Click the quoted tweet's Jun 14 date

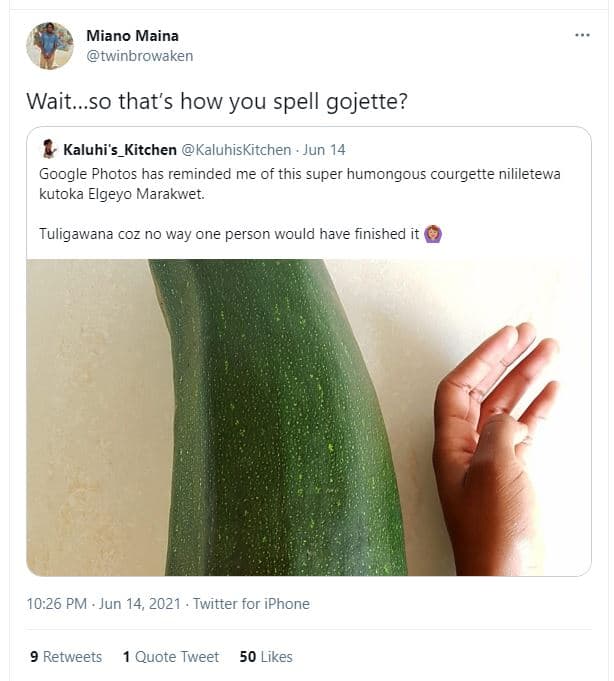323,150
